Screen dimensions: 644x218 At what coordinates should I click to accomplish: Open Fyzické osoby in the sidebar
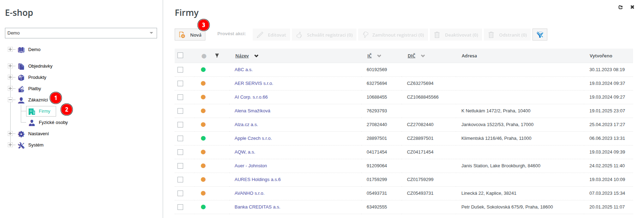(x=53, y=123)
